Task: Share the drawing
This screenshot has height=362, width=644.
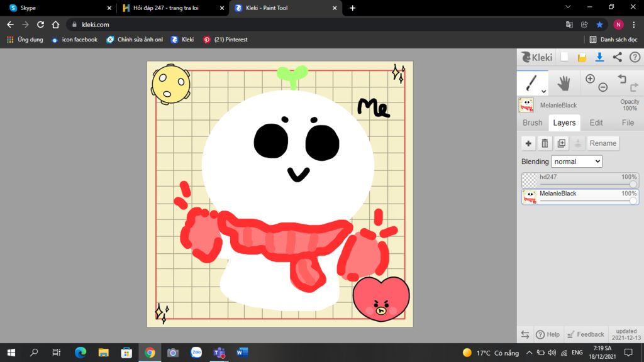Action: coord(618,57)
